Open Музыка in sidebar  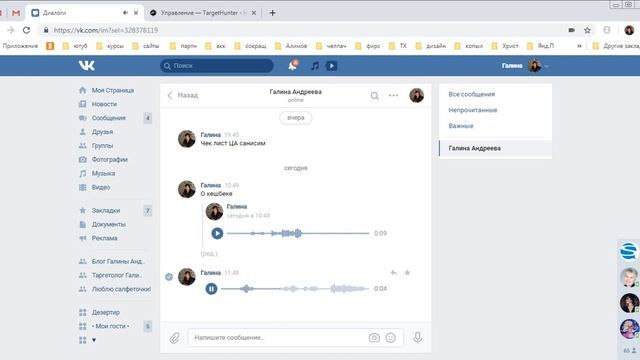(103, 173)
